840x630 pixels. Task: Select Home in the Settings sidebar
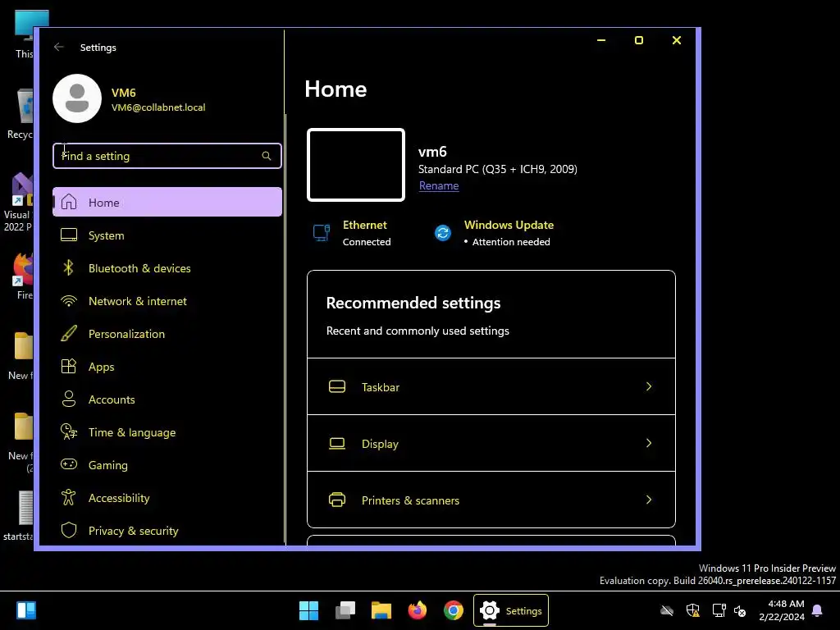(x=167, y=202)
